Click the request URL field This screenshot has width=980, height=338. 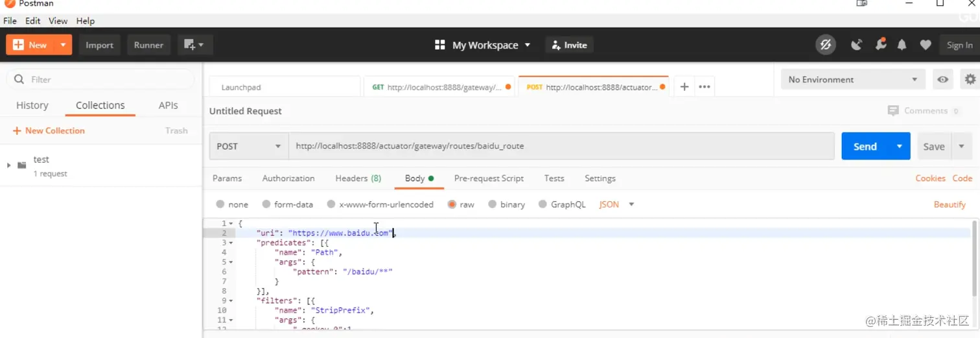tap(561, 146)
